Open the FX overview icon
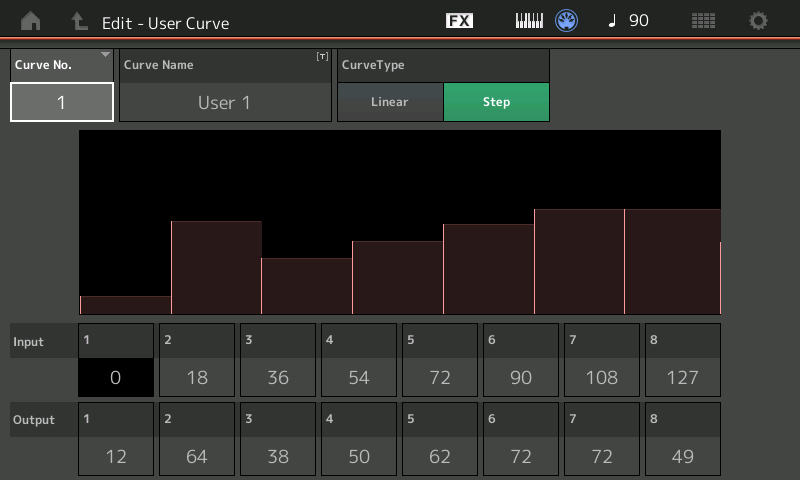 [x=459, y=21]
